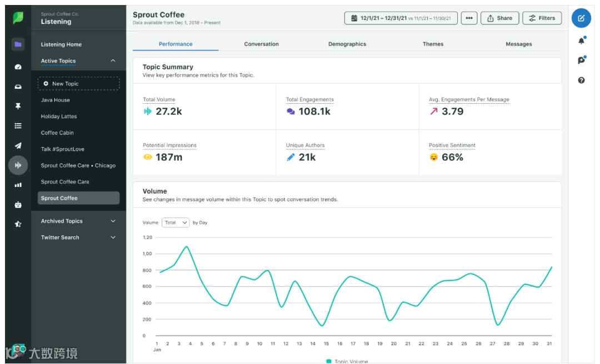
Task: Select the Holiday Lattes topic
Action: (59, 116)
